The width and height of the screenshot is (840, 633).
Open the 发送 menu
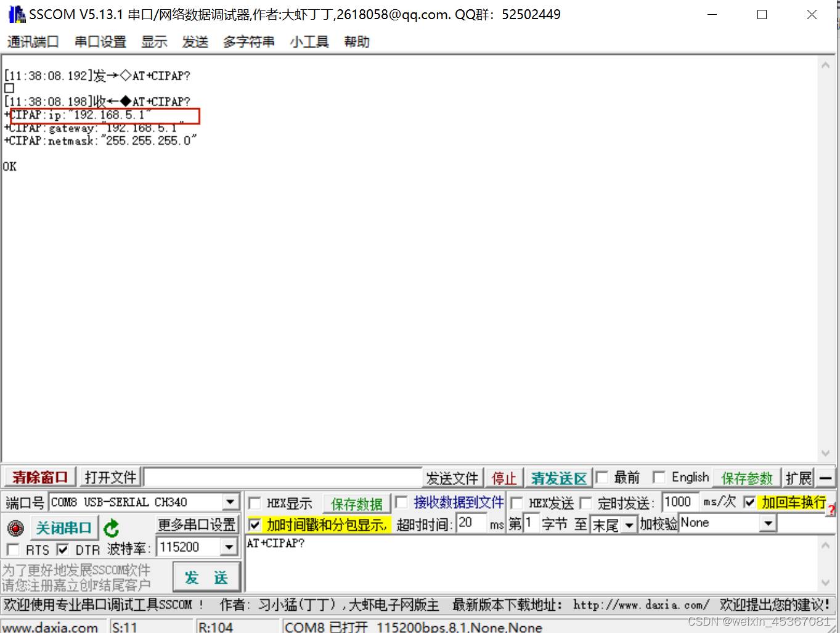195,42
